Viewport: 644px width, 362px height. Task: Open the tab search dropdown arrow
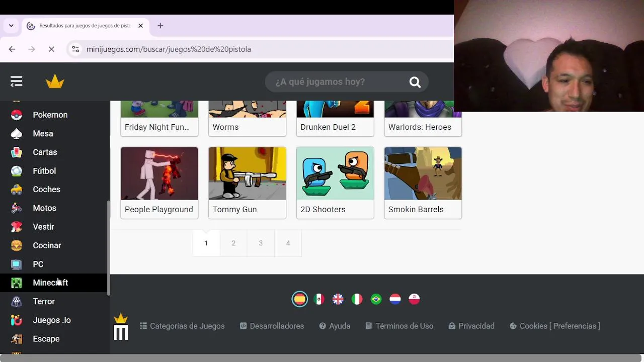(11, 26)
